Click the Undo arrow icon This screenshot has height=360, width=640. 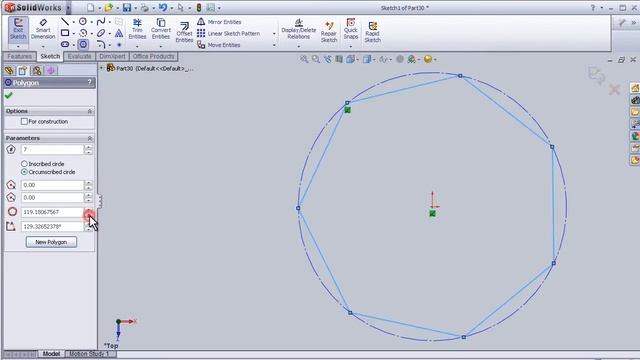point(163,7)
